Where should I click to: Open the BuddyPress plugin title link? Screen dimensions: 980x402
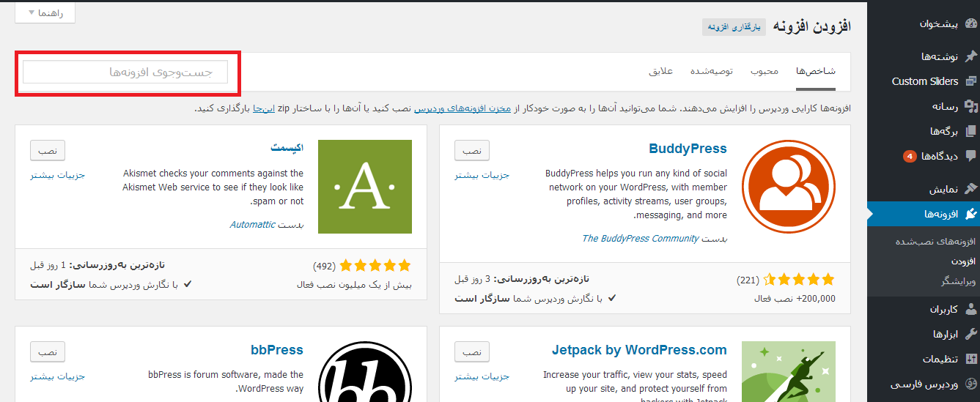click(688, 149)
